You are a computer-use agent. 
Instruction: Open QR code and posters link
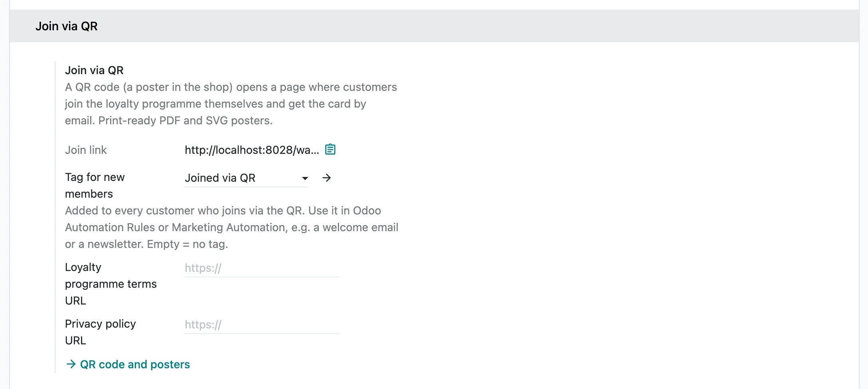128,364
